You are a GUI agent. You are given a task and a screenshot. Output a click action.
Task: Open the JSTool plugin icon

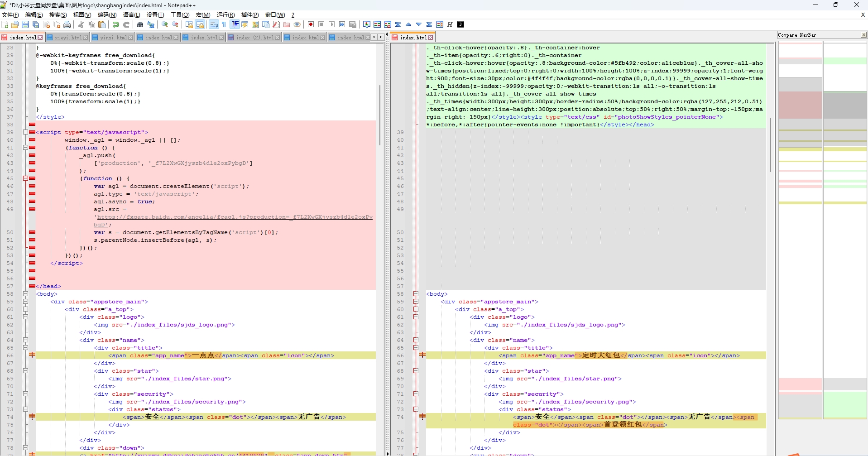point(461,24)
